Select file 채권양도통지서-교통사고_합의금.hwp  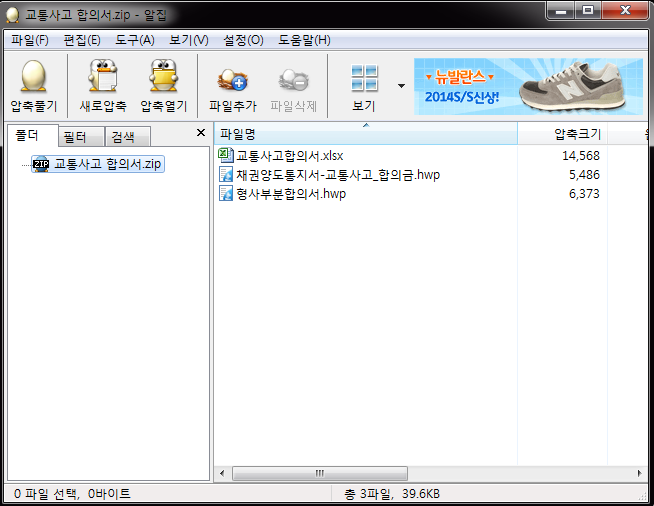click(338, 174)
